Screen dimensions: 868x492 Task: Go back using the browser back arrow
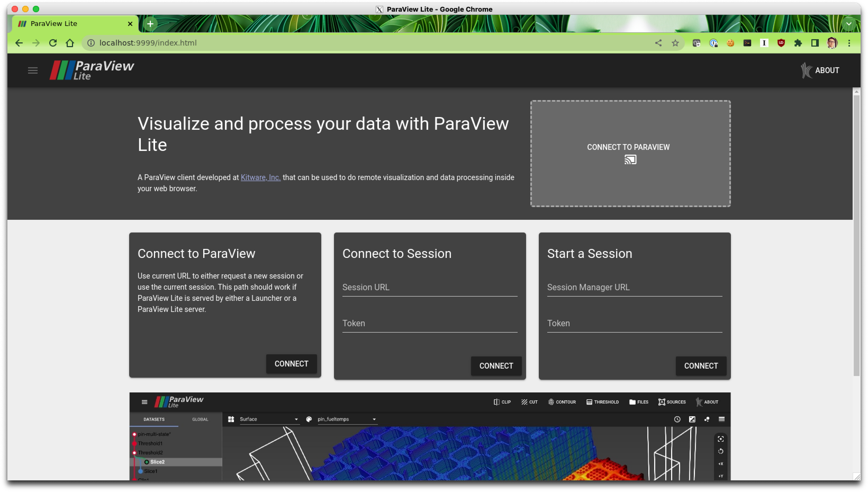point(19,43)
